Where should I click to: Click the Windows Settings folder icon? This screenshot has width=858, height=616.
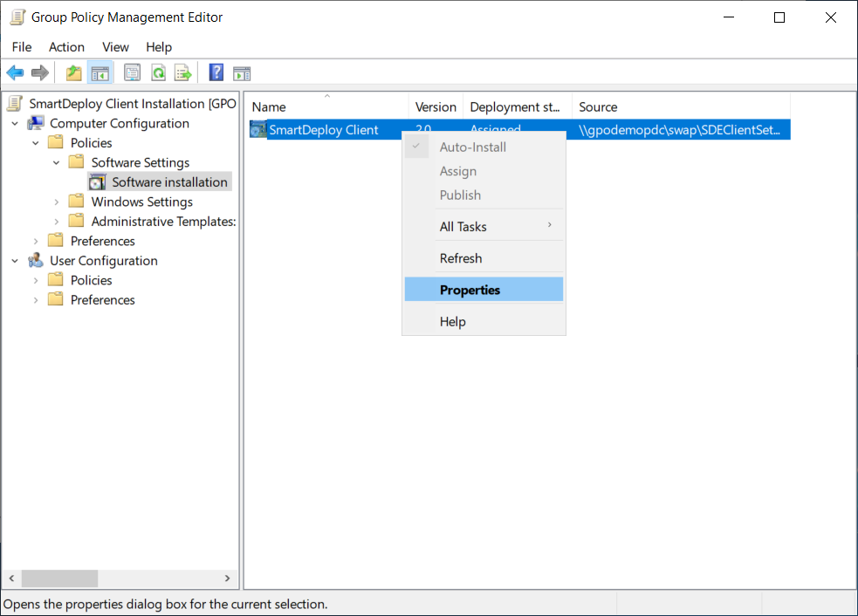pyautogui.click(x=77, y=202)
